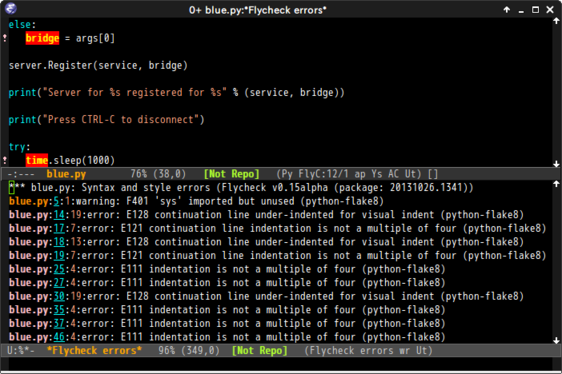The image size is (562, 374).
Task: Click '*Flycheck errors*' buffer name in mode line
Action: pos(94,350)
